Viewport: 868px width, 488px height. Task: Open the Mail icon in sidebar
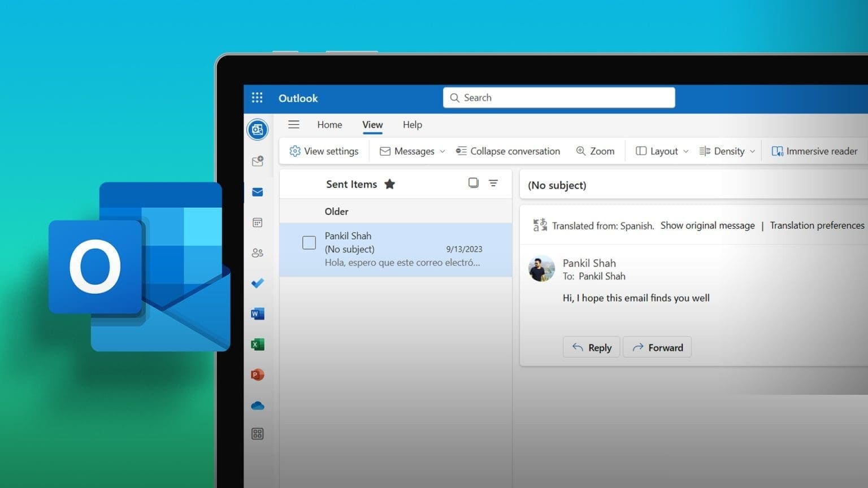point(257,192)
